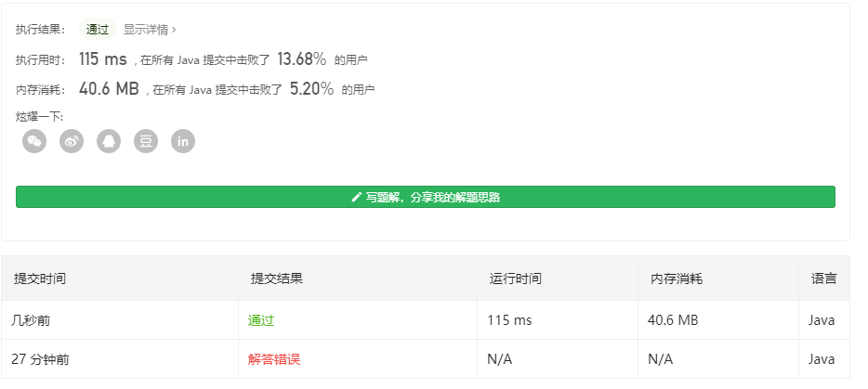The width and height of the screenshot is (868, 389).
Task: Select the 几秒前 submission row
Action: tap(32, 320)
